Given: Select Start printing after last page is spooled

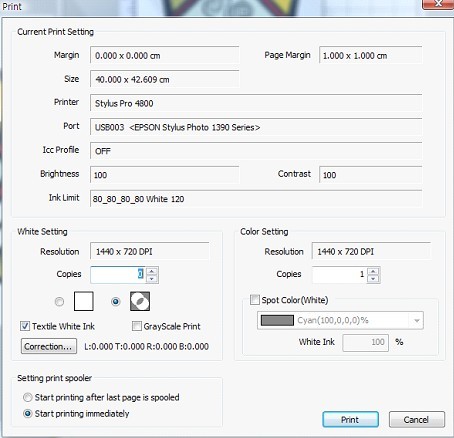Looking at the screenshot, I should [28, 397].
